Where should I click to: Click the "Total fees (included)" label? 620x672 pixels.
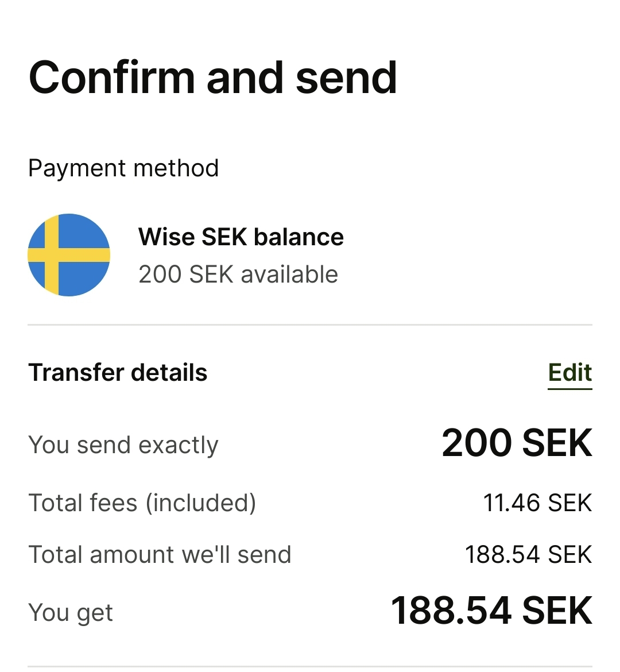pyautogui.click(x=142, y=503)
